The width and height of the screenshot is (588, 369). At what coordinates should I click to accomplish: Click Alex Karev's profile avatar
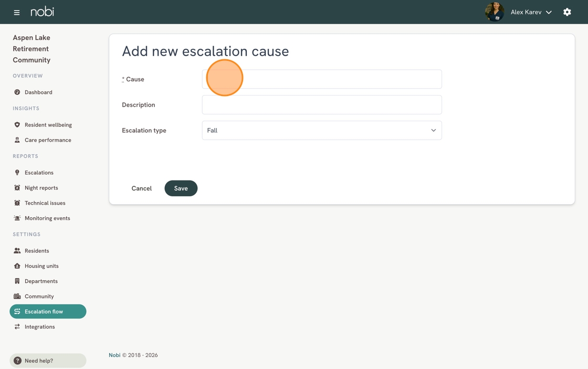click(x=494, y=12)
